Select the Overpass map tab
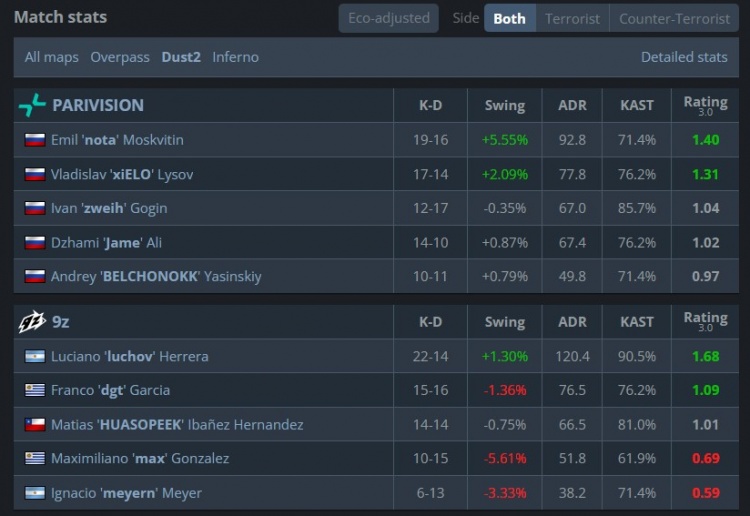 120,57
